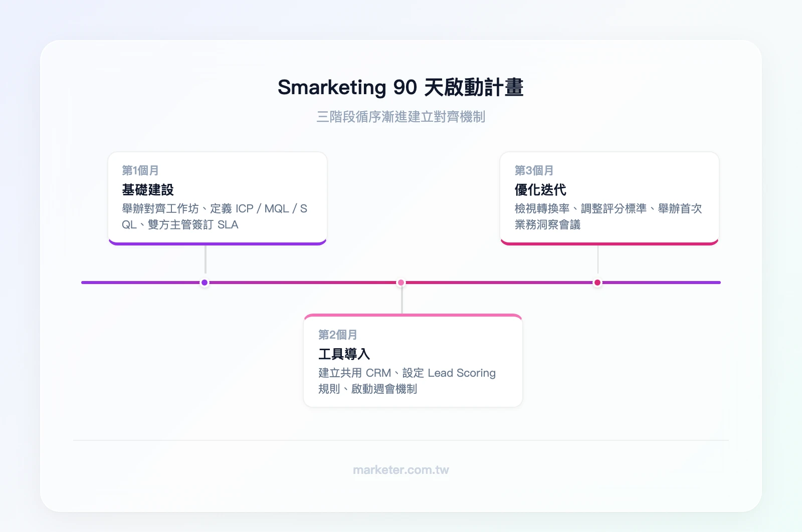
Task: Click description starting '建立共用 CRM'
Action: click(x=407, y=381)
